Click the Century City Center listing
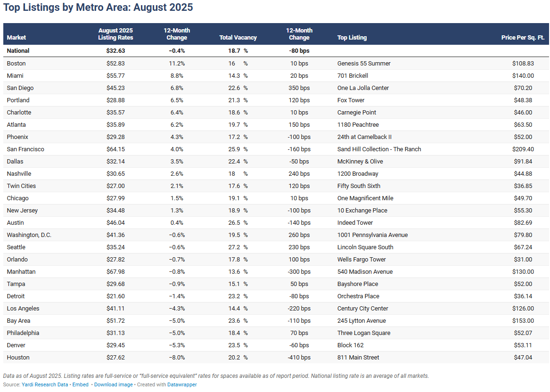Screen dimensions: 550x392 tap(362, 309)
